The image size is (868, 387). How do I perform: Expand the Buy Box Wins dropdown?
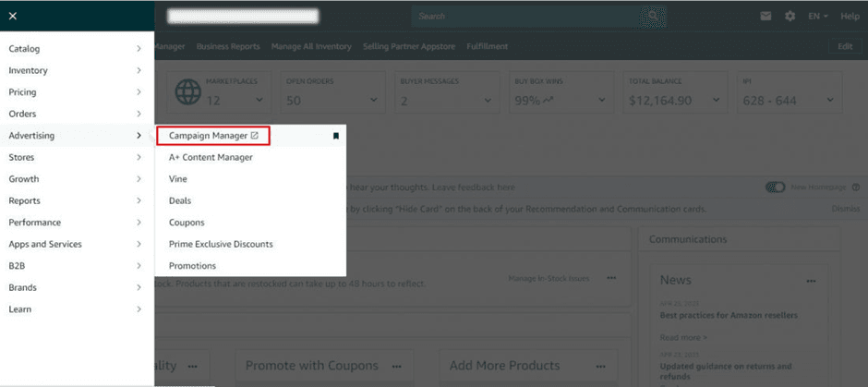coord(602,100)
